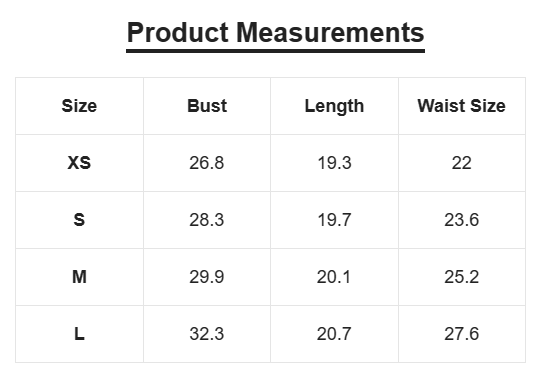Select the L waist value 27.6
Image resolution: width=553 pixels, height=376 pixels.
tap(462, 334)
